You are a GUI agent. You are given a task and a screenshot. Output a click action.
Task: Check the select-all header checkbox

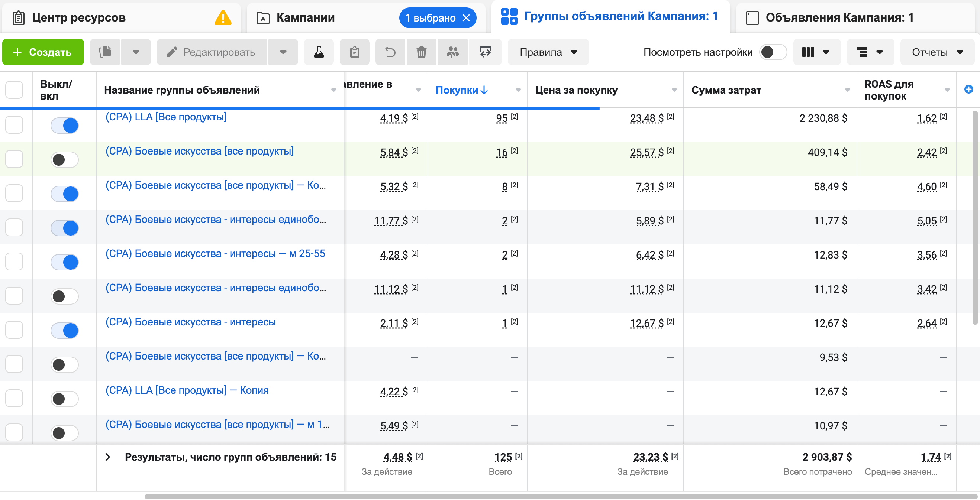pyautogui.click(x=14, y=90)
